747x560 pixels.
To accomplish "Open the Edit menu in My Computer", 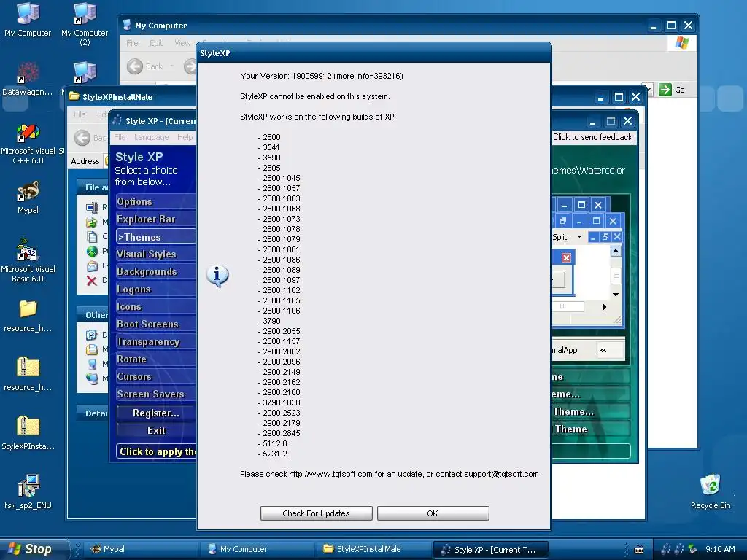I will 156,43.
